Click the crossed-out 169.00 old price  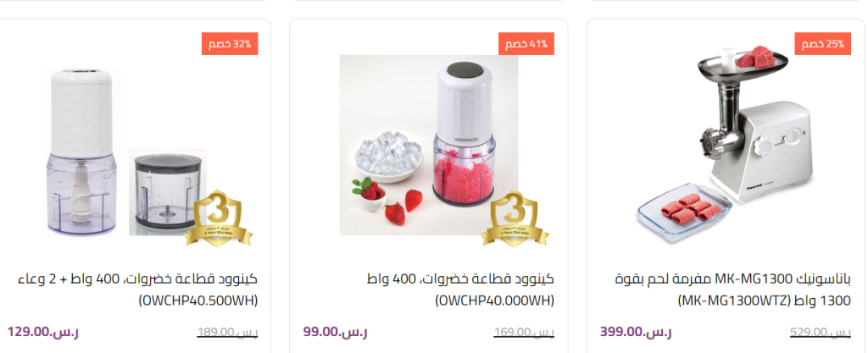[524, 333]
